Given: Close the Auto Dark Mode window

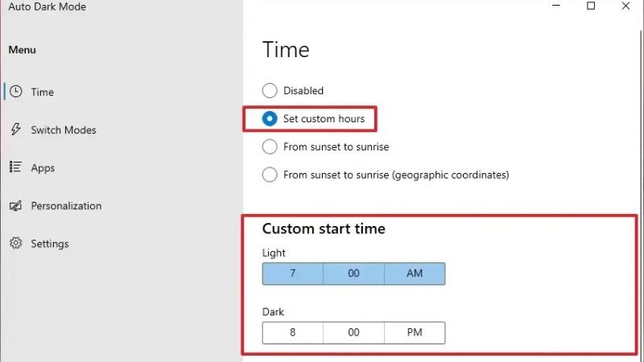Looking at the screenshot, I should click(625, 6).
